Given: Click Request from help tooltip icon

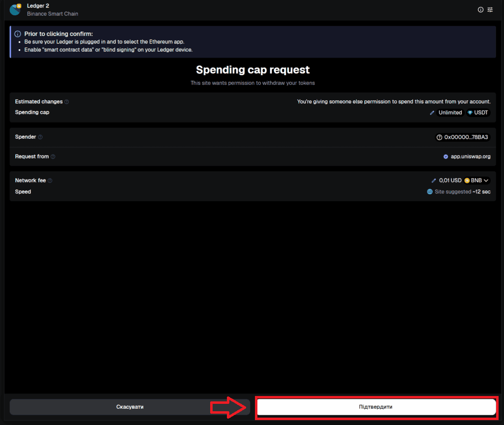Looking at the screenshot, I should pyautogui.click(x=53, y=157).
